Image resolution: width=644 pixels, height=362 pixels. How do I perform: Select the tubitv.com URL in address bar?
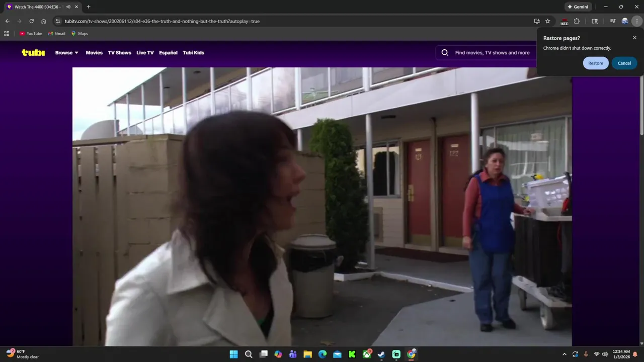click(162, 21)
